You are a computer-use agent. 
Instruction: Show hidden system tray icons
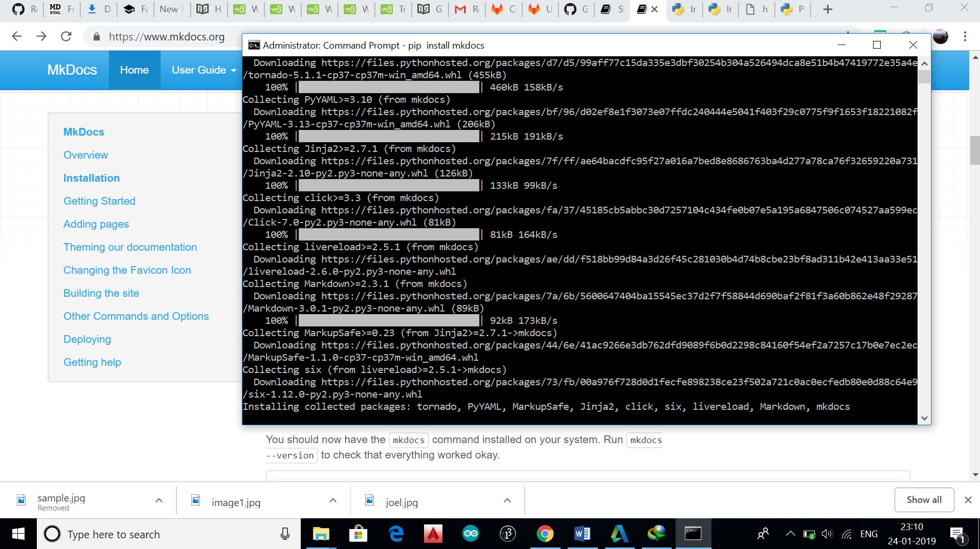(790, 534)
